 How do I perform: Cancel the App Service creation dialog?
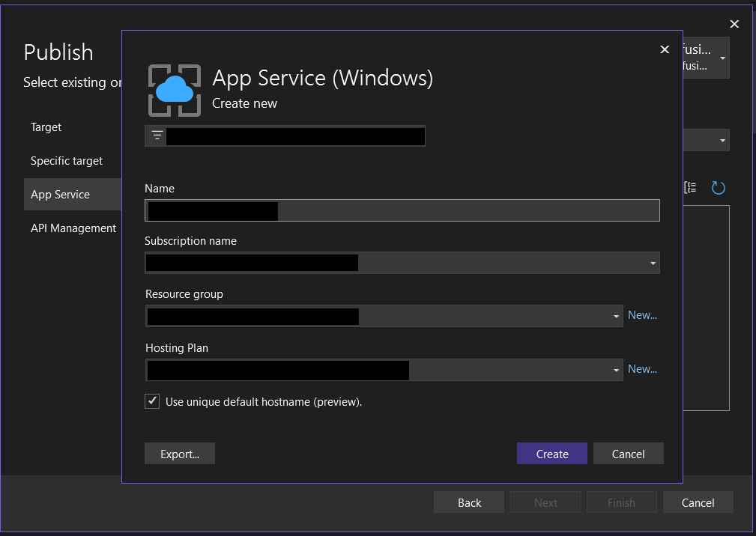click(628, 453)
